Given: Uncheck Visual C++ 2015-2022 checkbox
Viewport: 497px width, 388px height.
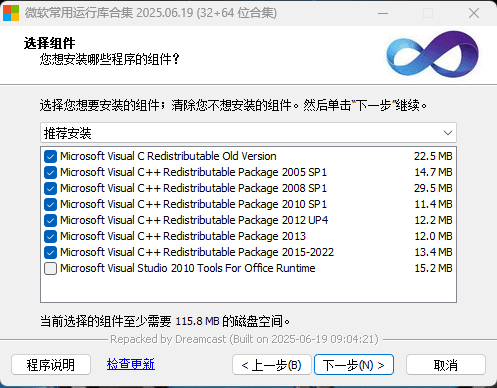Looking at the screenshot, I should (50, 252).
